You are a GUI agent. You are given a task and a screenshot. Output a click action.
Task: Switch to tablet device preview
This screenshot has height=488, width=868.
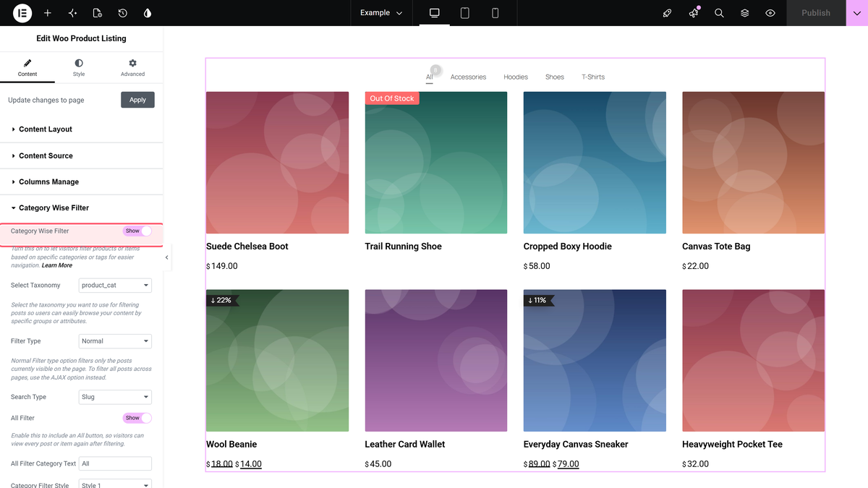click(465, 13)
